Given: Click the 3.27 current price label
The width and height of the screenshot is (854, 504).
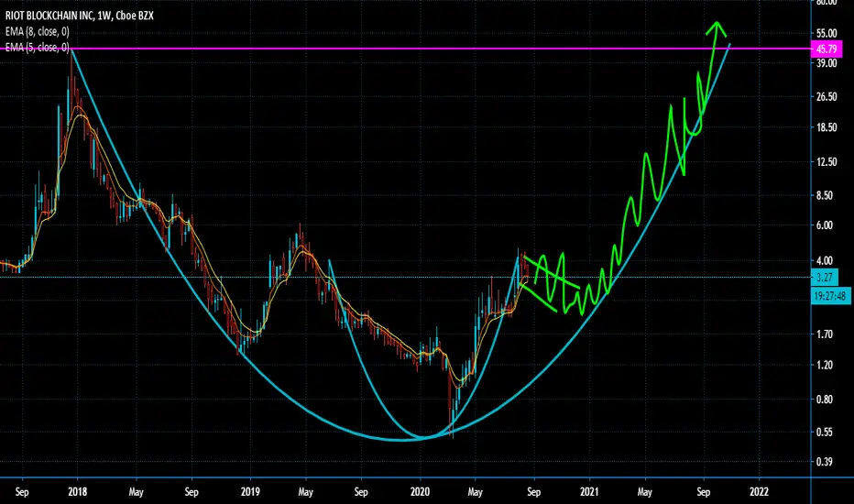Looking at the screenshot, I should coord(824,278).
